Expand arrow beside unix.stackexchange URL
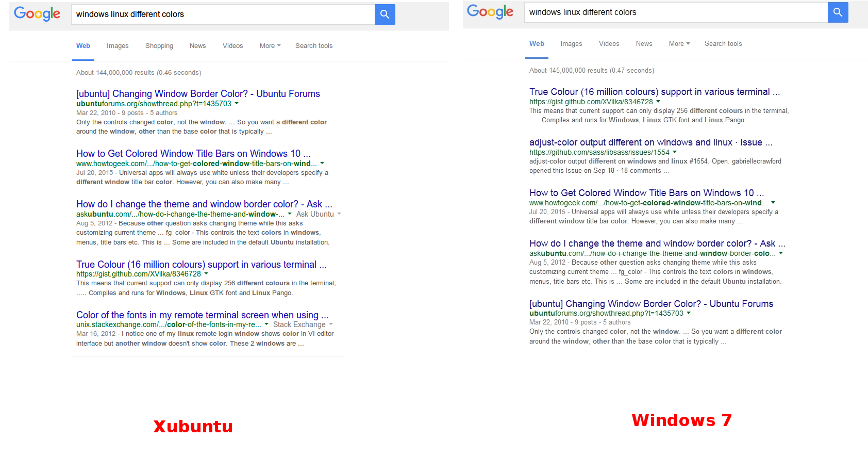 (266, 324)
